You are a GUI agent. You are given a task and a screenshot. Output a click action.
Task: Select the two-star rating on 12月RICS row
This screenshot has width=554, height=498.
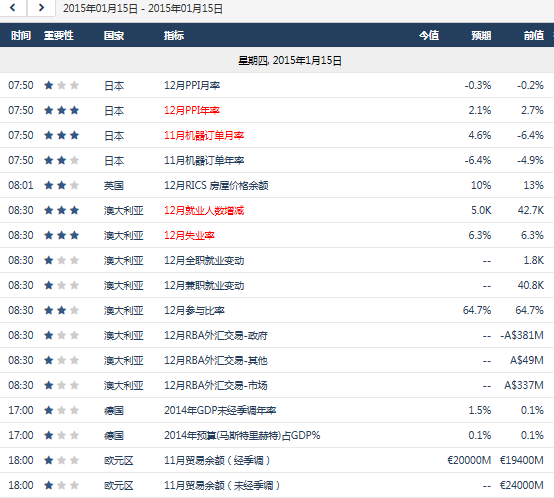pos(61,185)
